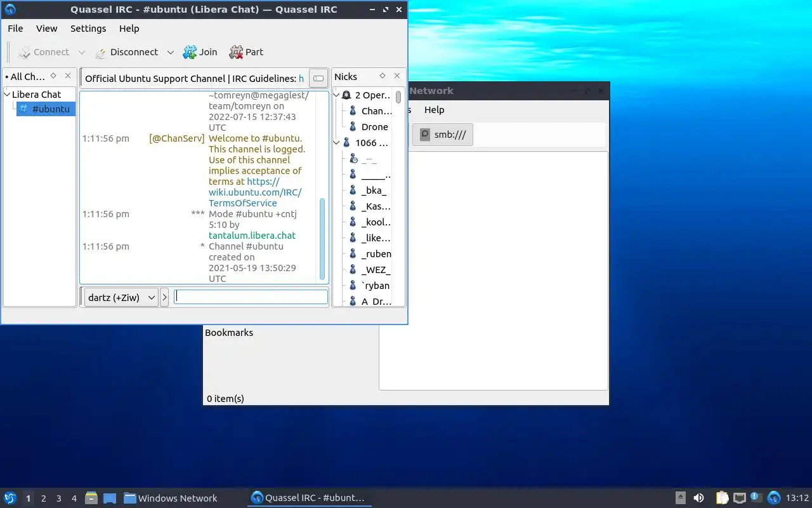Open the clipboard manager tray icon
Image resolution: width=812 pixels, height=508 pixels.
[x=722, y=498]
